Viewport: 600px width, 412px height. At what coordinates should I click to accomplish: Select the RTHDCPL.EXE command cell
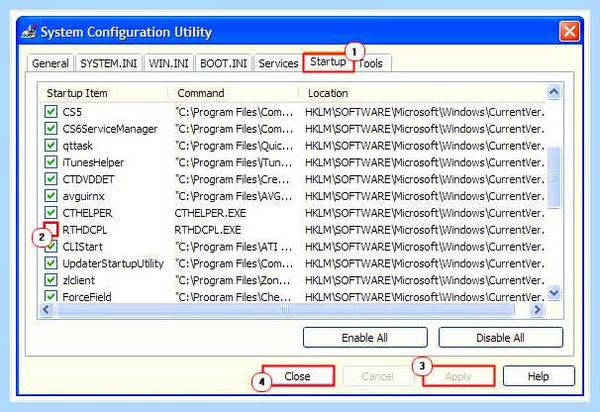point(208,230)
